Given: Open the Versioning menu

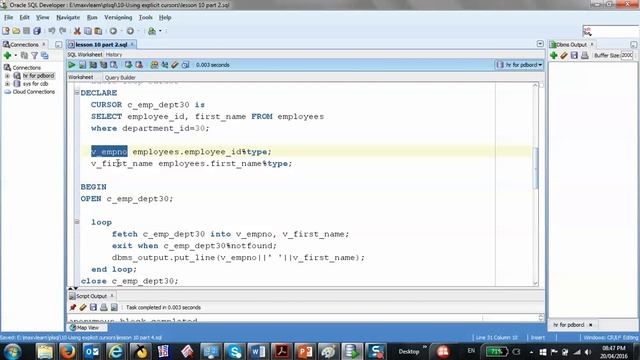Looking at the screenshot, I should [x=118, y=18].
